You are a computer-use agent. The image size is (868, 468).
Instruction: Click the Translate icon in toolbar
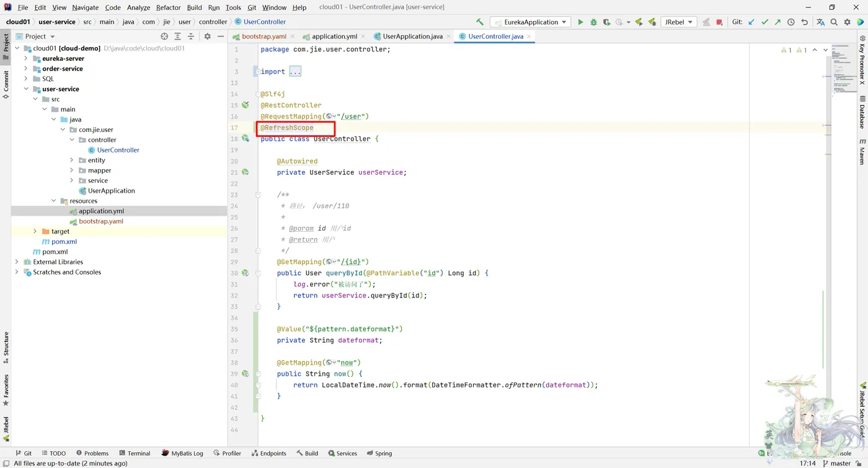821,22
